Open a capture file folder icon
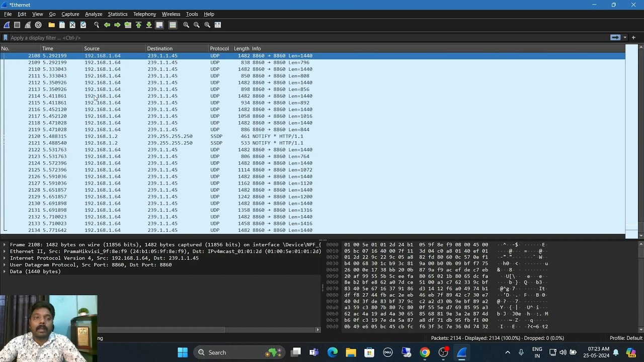 coord(51,25)
